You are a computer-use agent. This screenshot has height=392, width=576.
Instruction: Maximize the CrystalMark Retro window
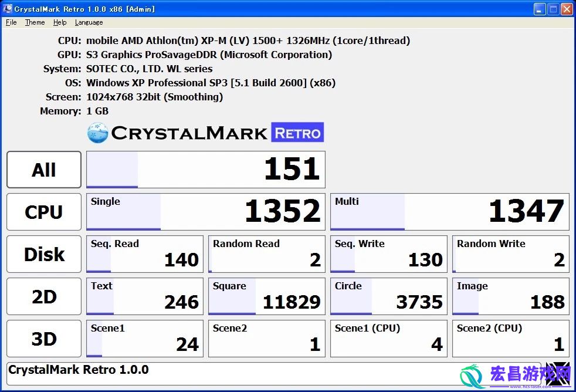click(x=553, y=9)
